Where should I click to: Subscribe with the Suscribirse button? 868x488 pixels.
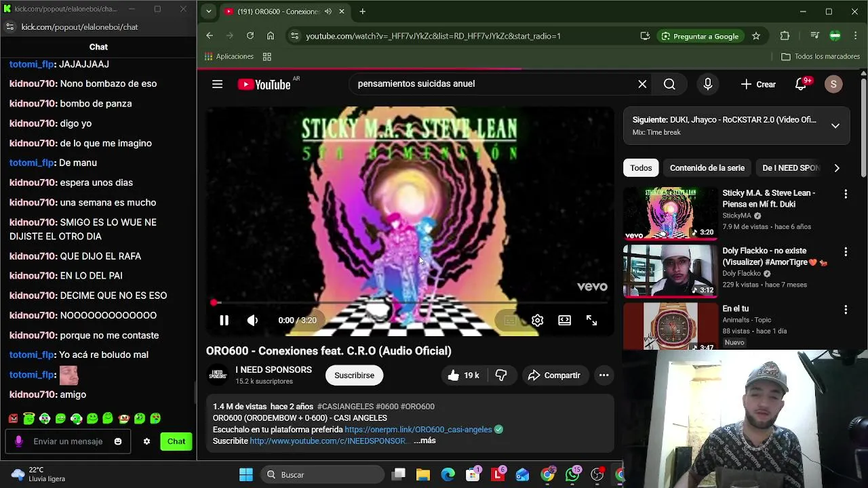click(x=354, y=375)
